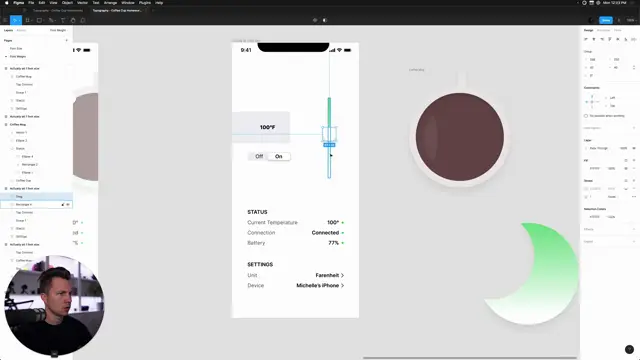Select the Hand tool

coord(73,20)
